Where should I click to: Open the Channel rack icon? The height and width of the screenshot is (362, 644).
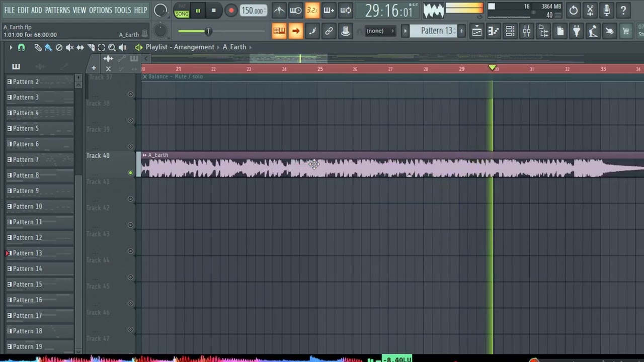[x=510, y=31]
